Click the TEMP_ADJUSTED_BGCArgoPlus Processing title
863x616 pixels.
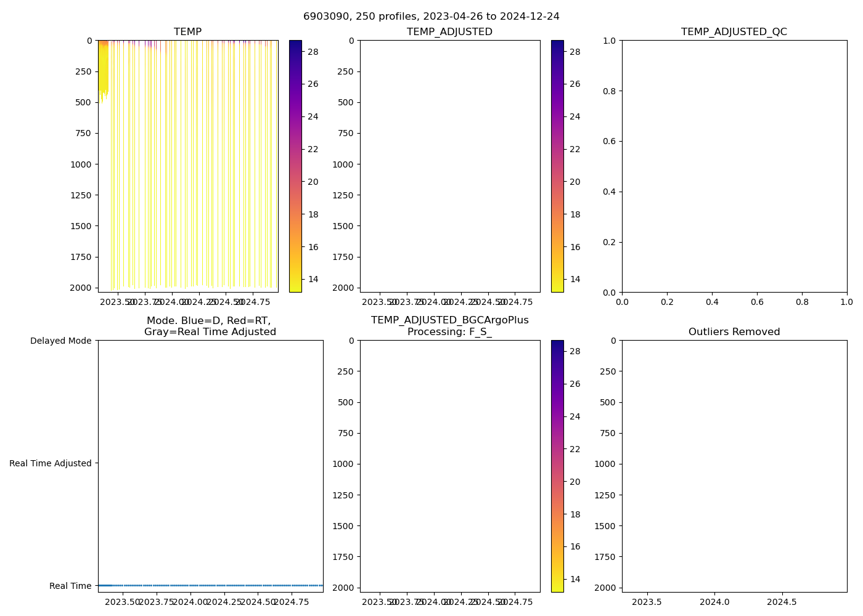click(x=449, y=326)
